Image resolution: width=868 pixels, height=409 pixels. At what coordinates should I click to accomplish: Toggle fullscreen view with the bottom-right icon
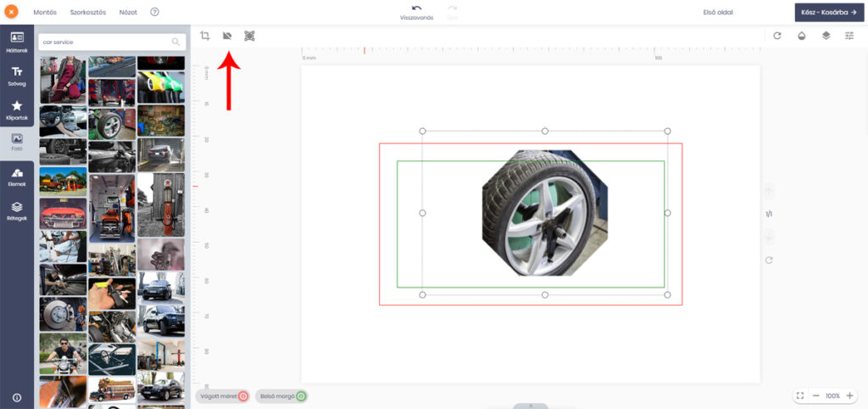tap(799, 396)
